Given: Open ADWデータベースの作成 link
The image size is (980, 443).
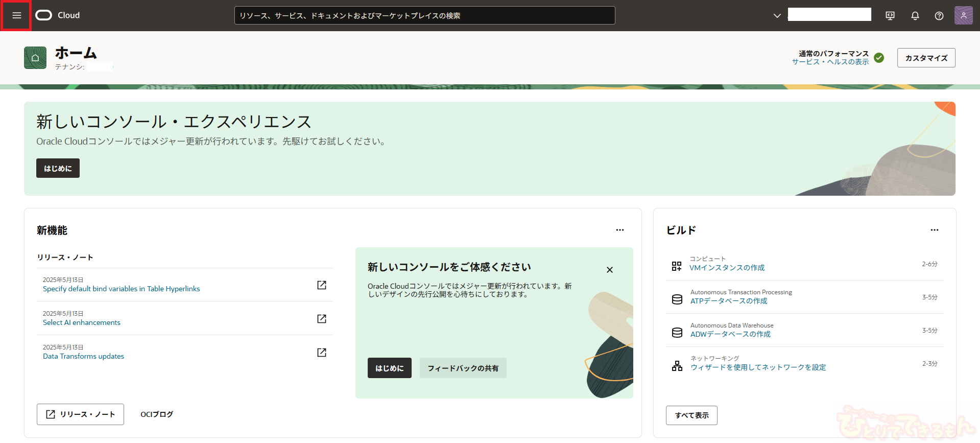Looking at the screenshot, I should [730, 334].
